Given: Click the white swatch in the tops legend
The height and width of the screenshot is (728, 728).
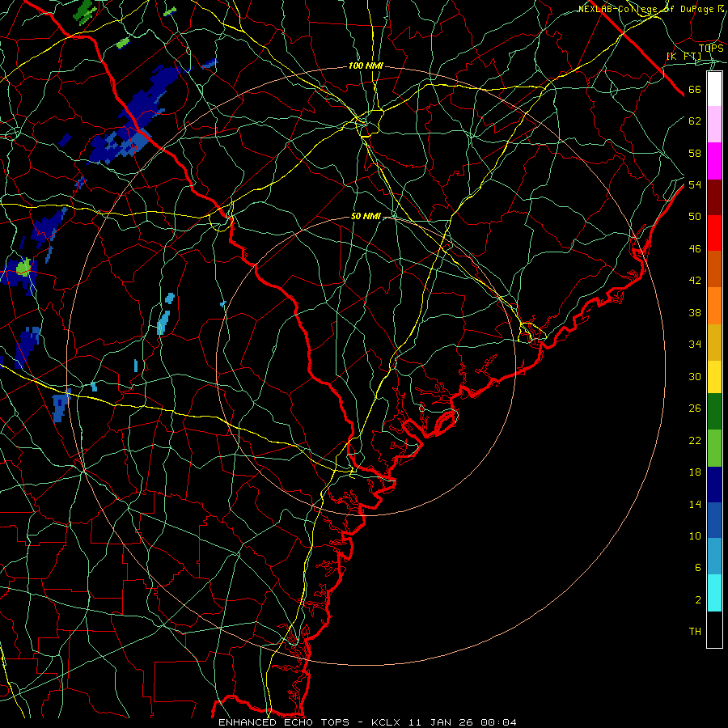Looking at the screenshot, I should pos(714,89).
